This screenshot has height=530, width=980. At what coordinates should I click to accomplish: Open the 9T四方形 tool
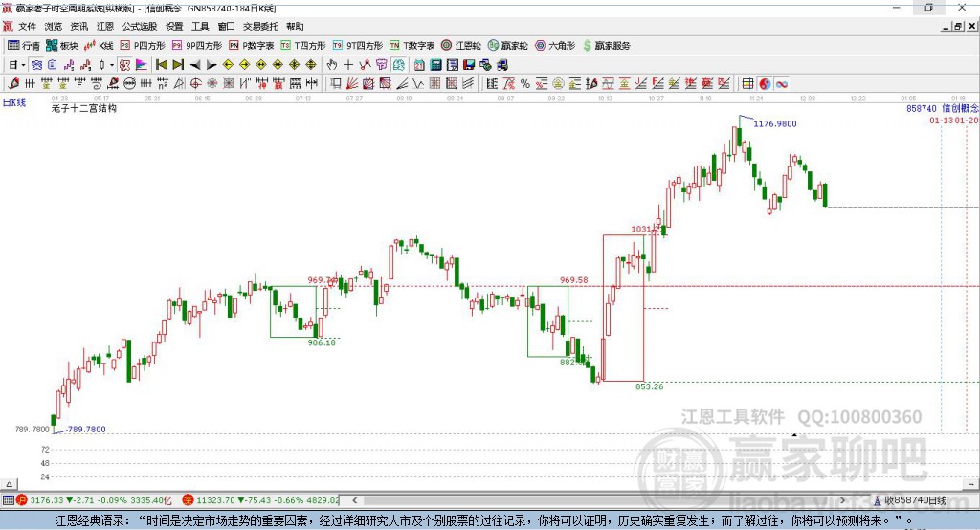click(358, 46)
